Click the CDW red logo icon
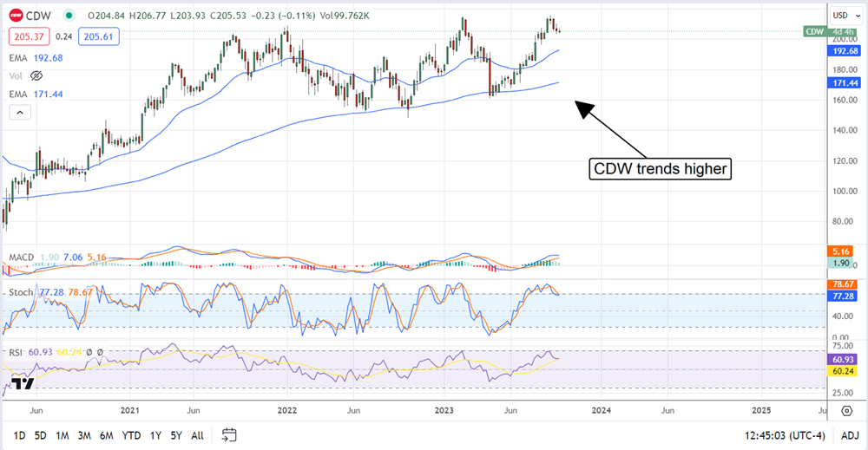Screen dimensions: 868x450 (x=16, y=16)
